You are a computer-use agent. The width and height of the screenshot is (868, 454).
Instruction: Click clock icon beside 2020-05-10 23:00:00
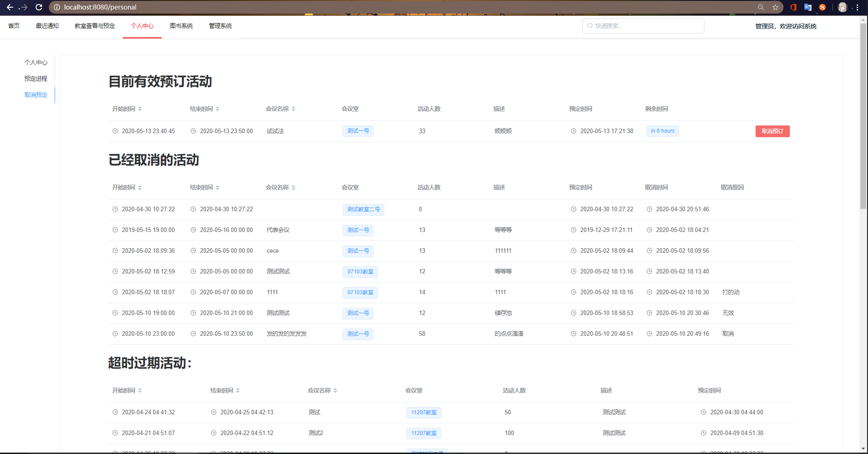pos(115,334)
